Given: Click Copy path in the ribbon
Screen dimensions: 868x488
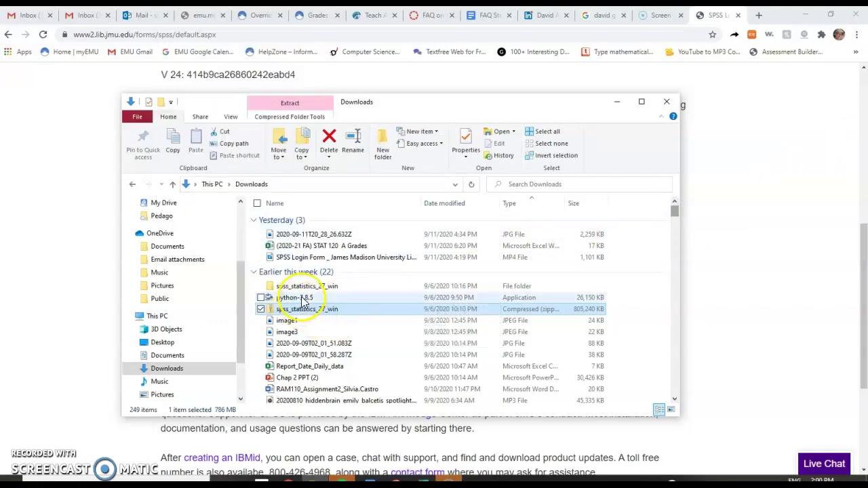Looking at the screenshot, I should (229, 144).
